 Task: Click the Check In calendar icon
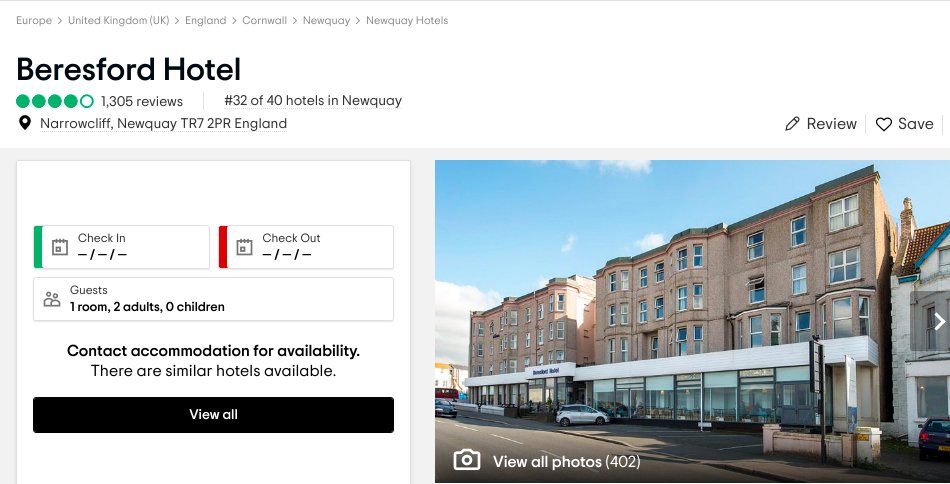tap(59, 247)
